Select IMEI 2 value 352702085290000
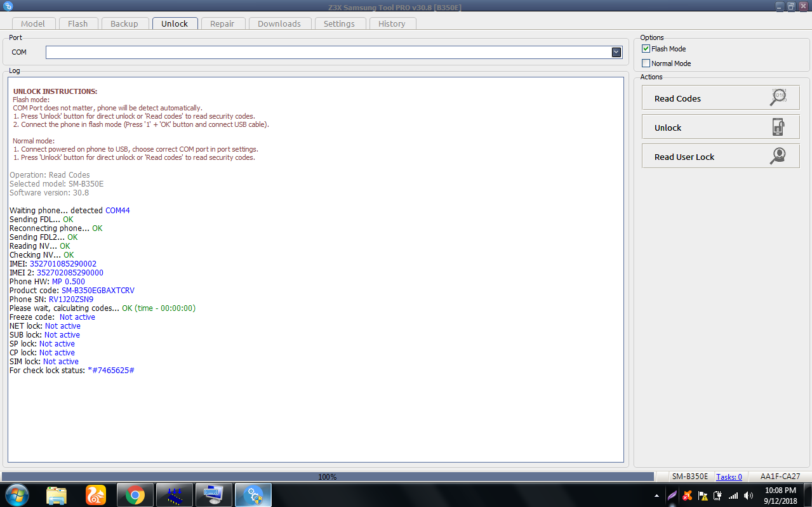 pos(70,272)
